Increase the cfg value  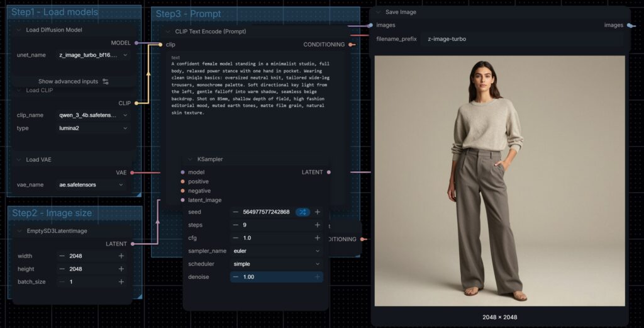pos(318,238)
